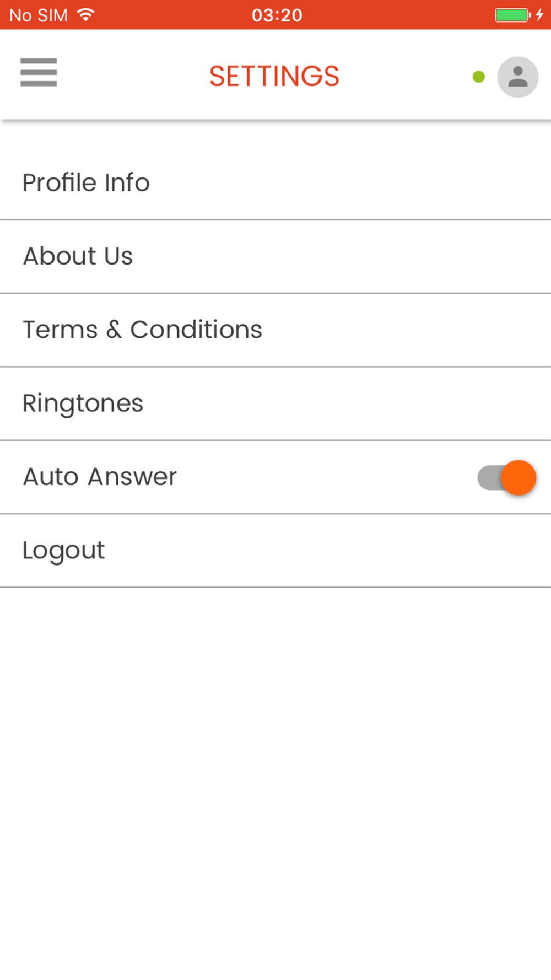
Task: Select the Logout option
Action: pyautogui.click(x=275, y=551)
